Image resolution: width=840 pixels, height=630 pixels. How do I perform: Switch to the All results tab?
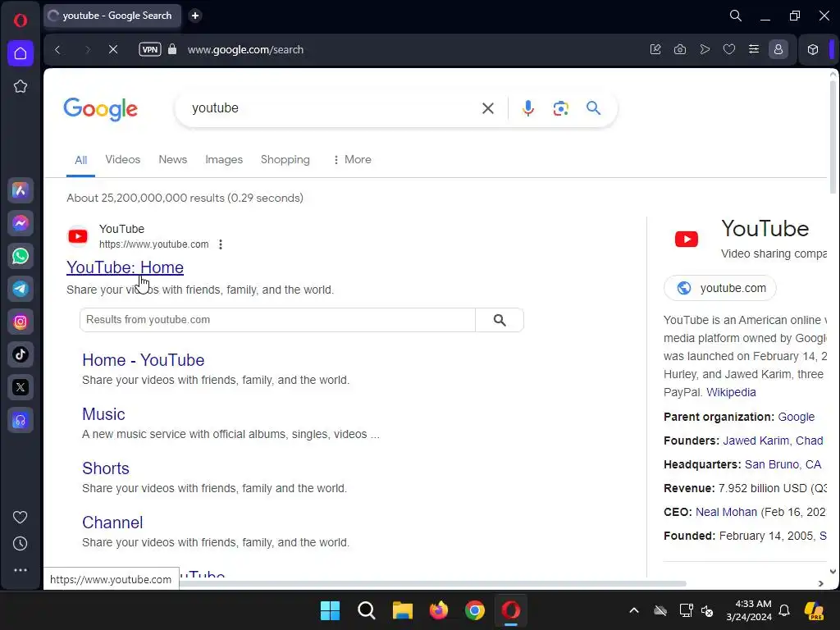click(x=81, y=160)
